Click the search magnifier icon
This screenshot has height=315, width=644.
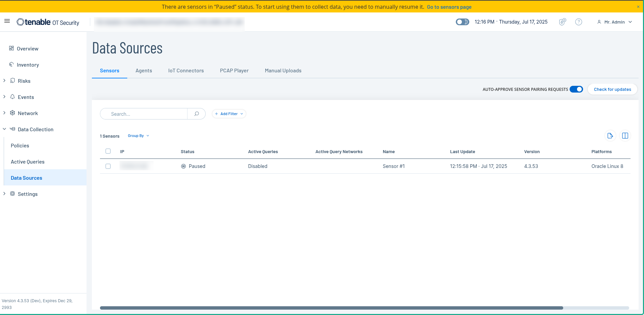(x=197, y=114)
